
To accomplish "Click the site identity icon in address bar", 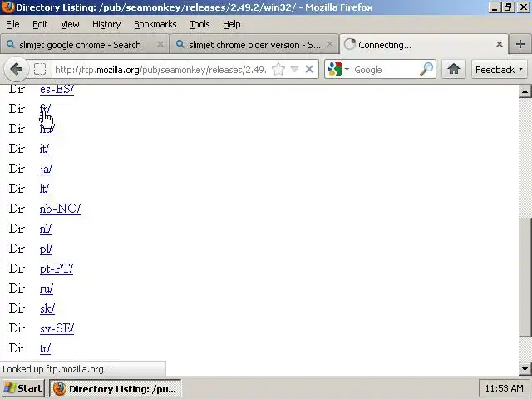I will click(40, 70).
